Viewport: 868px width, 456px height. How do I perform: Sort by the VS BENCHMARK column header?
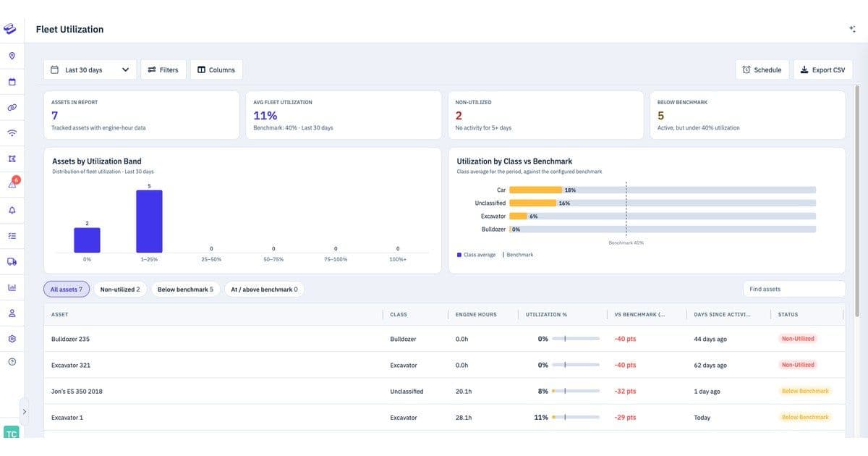click(x=639, y=314)
